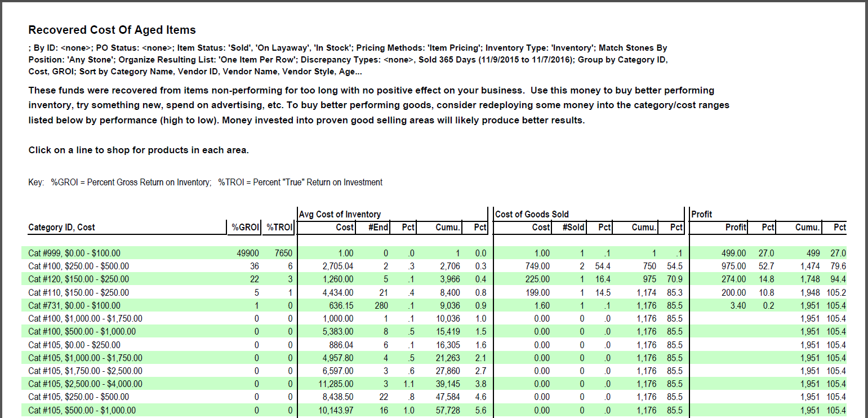
Task: Click the #Sold column header
Action: point(573,228)
